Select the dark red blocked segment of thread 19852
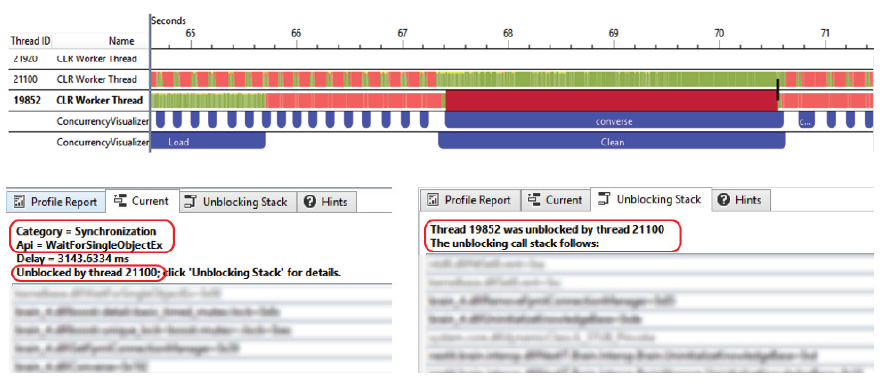883x387 pixels. click(x=611, y=101)
